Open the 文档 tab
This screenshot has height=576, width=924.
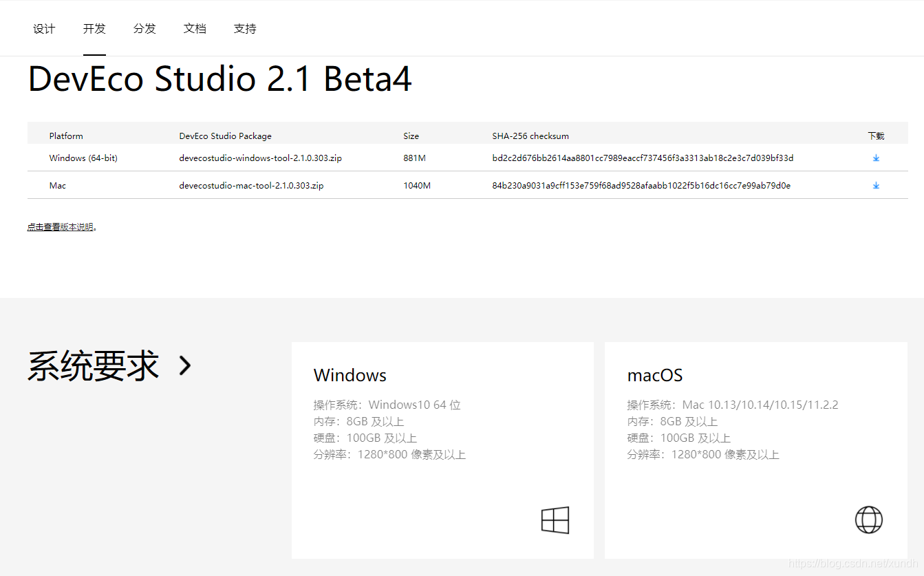(195, 29)
